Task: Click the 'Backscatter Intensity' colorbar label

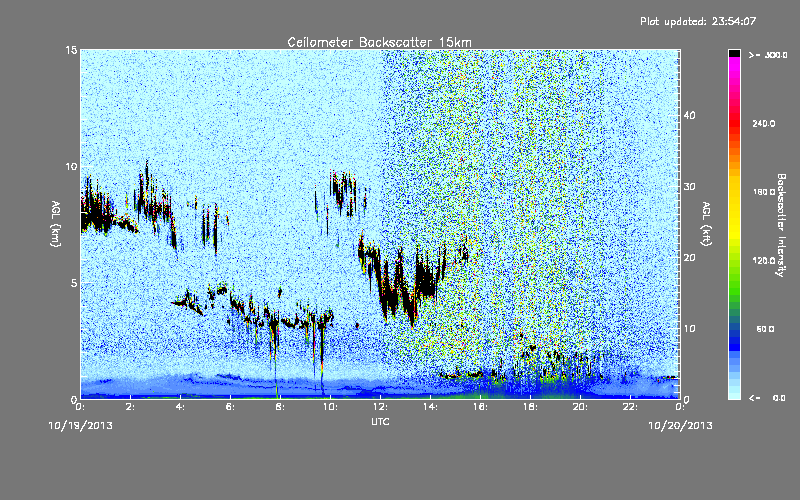Action: click(x=781, y=225)
